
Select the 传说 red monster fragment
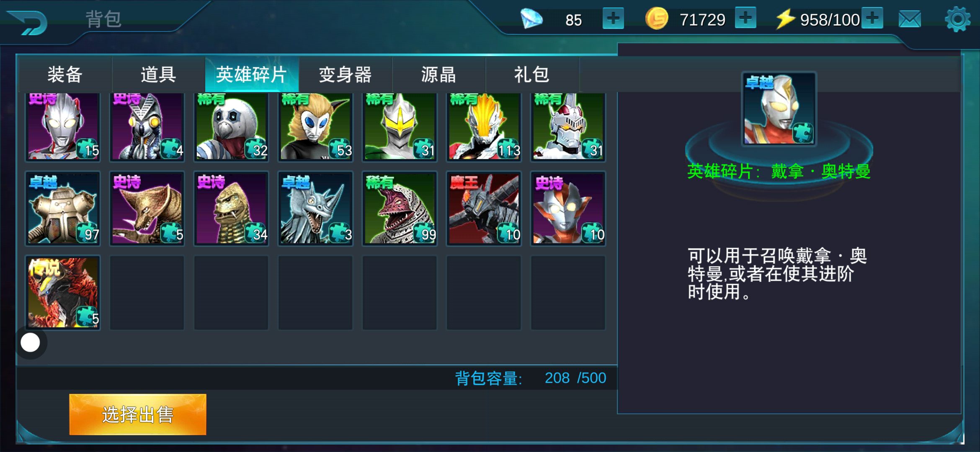tap(63, 293)
